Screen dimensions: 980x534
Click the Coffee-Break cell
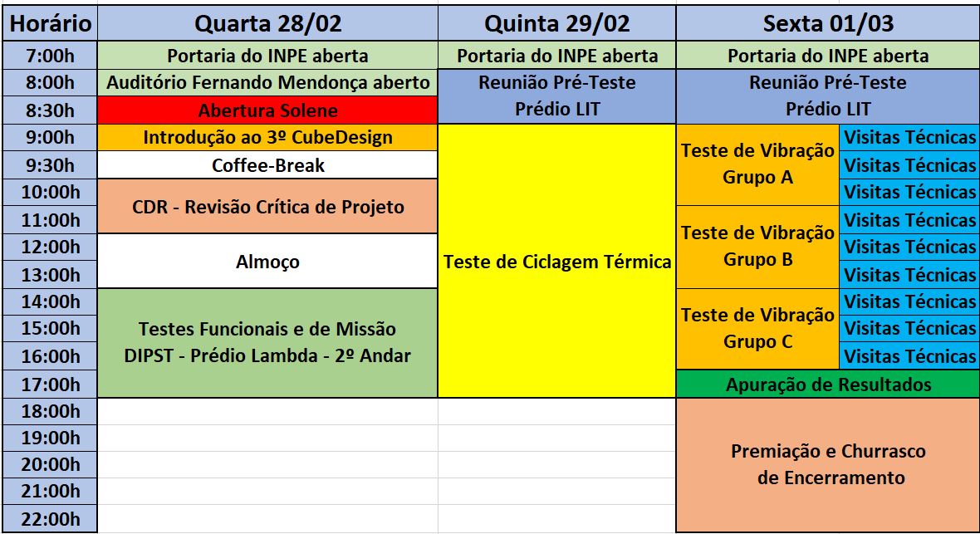click(x=267, y=164)
